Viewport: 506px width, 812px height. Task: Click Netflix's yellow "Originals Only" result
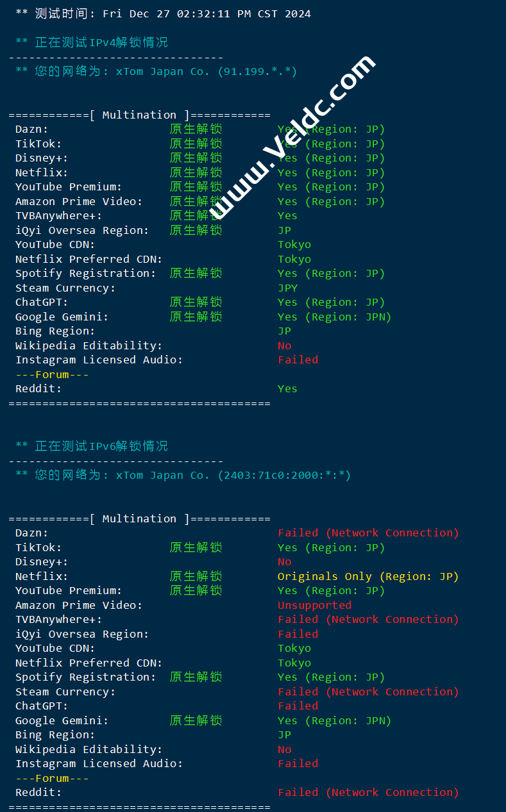pos(368,577)
